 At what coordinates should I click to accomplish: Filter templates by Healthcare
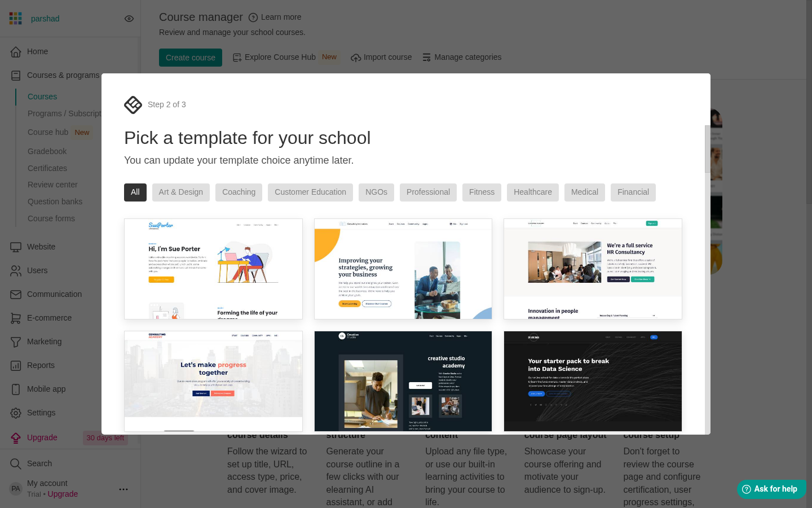pos(533,192)
